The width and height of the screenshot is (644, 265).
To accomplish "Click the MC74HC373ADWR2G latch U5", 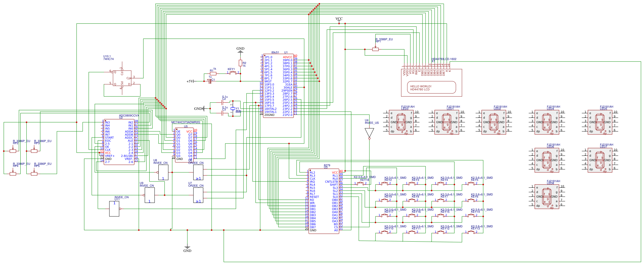I will click(184, 145).
